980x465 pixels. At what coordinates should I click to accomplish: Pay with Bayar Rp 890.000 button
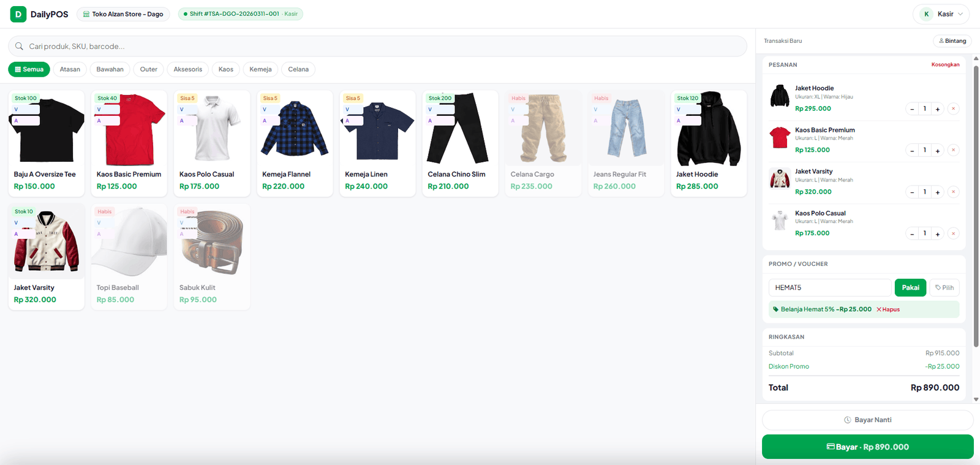point(867,447)
